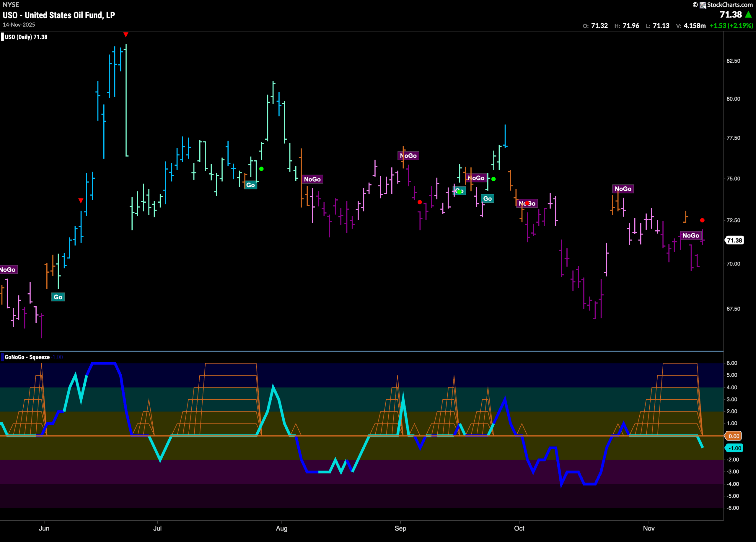Click the change value '+1.53 (+2.19%)'

(x=731, y=26)
